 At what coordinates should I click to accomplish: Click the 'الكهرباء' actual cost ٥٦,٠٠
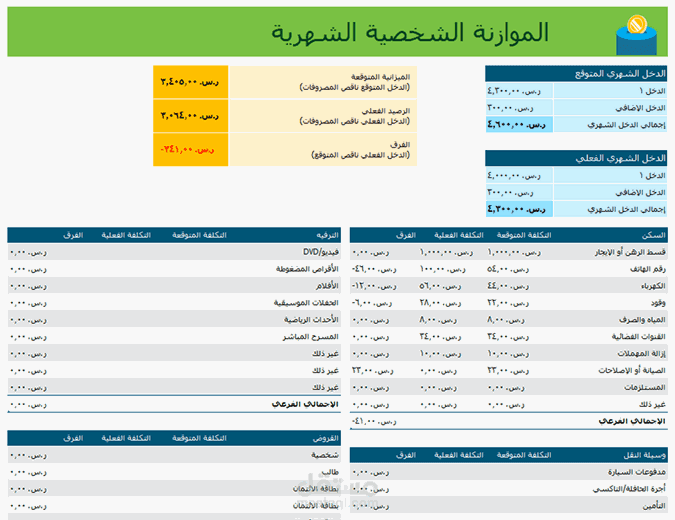click(x=440, y=286)
